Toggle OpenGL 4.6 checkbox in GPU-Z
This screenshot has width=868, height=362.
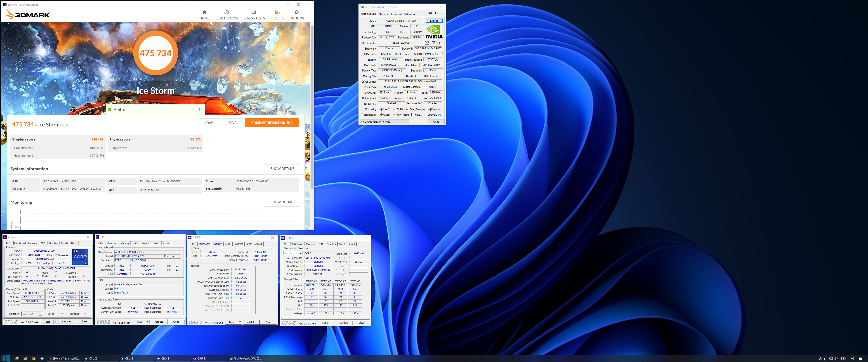coord(426,115)
